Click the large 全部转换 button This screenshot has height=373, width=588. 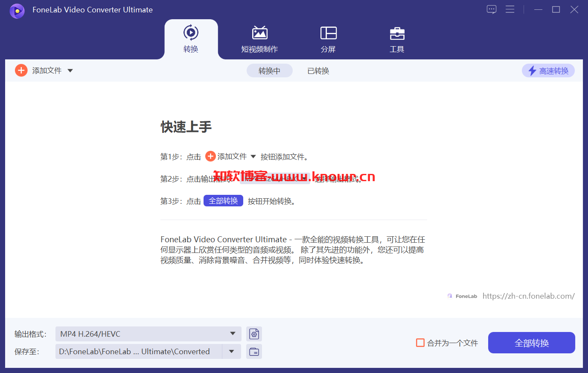(532, 343)
